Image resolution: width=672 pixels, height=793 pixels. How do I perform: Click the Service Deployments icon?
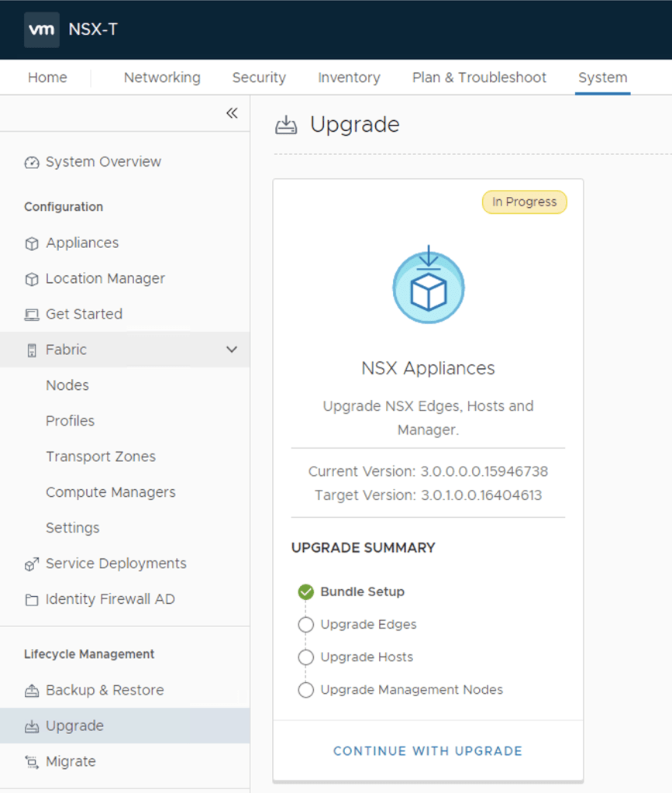tap(31, 564)
